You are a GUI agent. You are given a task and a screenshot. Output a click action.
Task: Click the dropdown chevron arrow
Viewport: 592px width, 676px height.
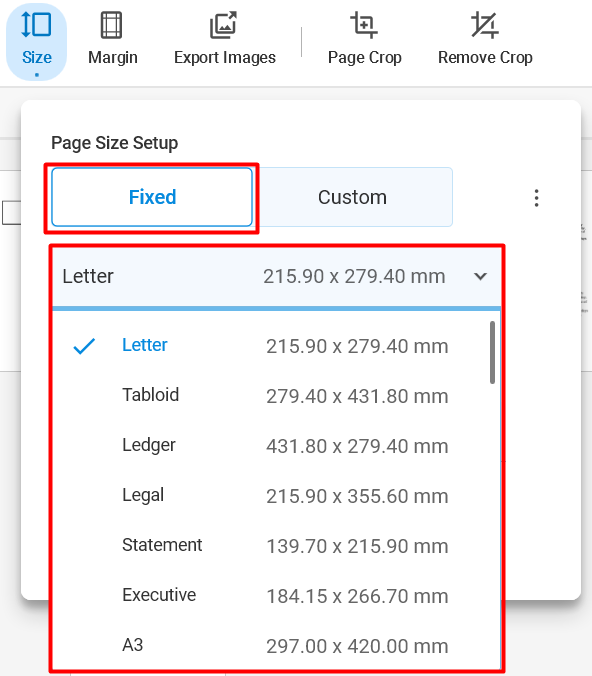click(x=480, y=276)
